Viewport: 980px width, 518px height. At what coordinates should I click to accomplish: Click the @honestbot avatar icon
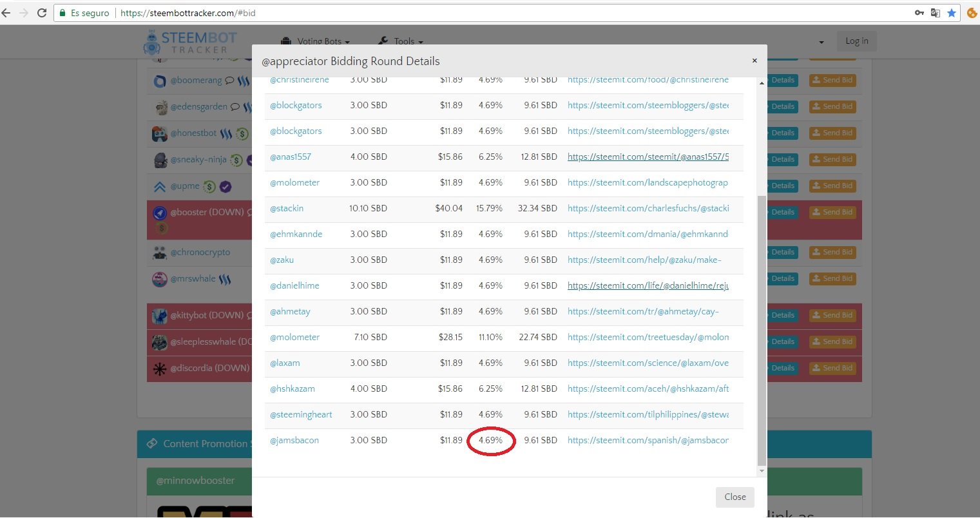click(x=160, y=134)
